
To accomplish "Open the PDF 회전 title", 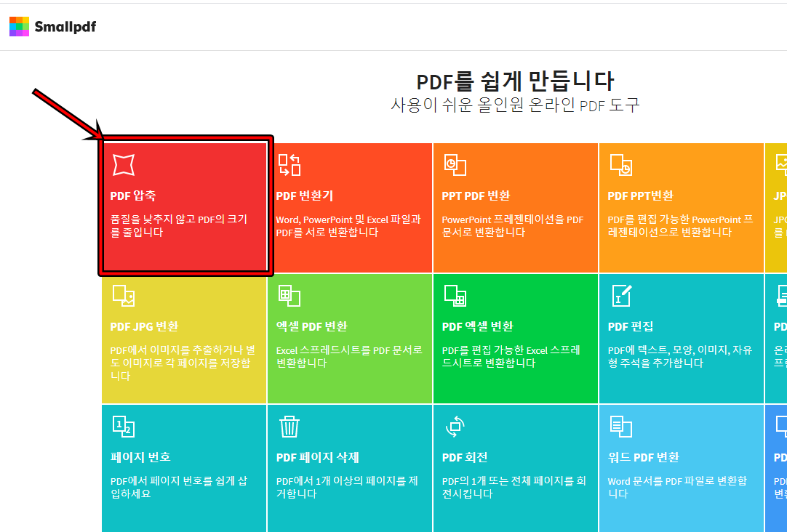I will click(x=465, y=457).
